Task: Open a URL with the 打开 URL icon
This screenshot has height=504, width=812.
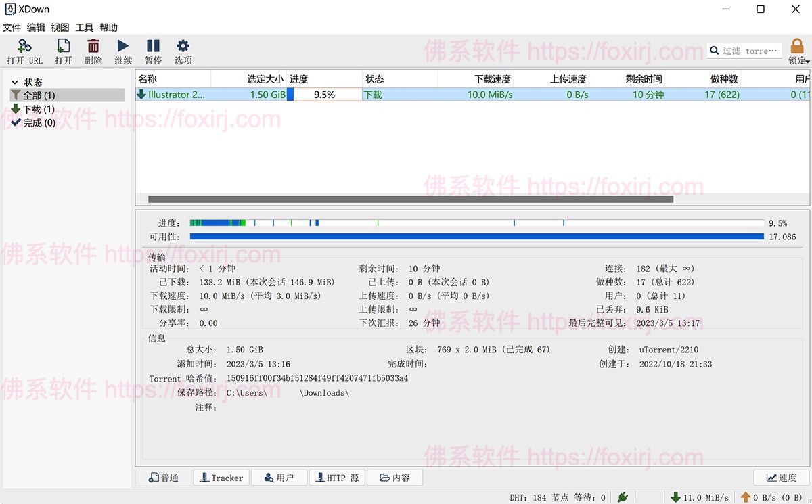Action: (24, 51)
